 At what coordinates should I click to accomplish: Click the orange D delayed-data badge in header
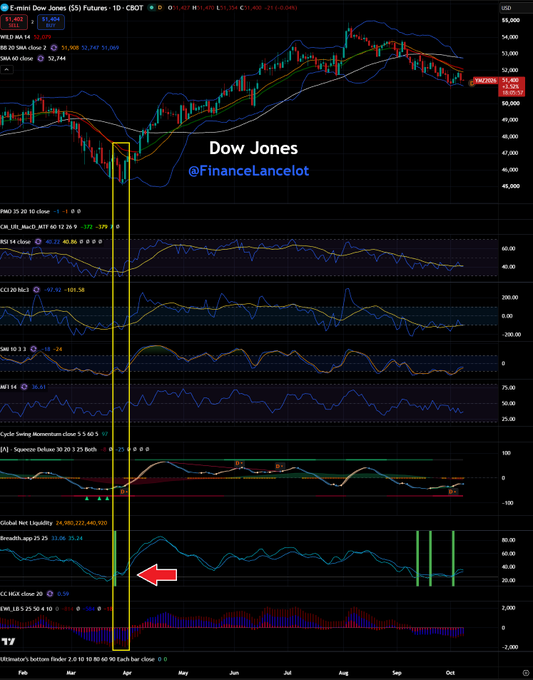tap(160, 8)
